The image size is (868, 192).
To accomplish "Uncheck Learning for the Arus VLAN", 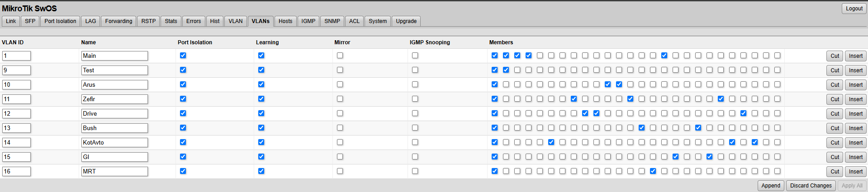I will tap(261, 84).
